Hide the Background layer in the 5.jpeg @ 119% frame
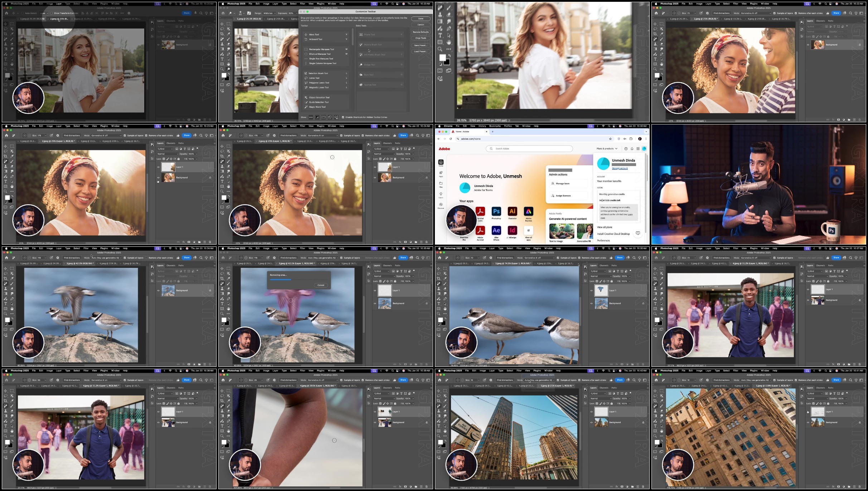This screenshot has height=491, width=868. point(808,422)
